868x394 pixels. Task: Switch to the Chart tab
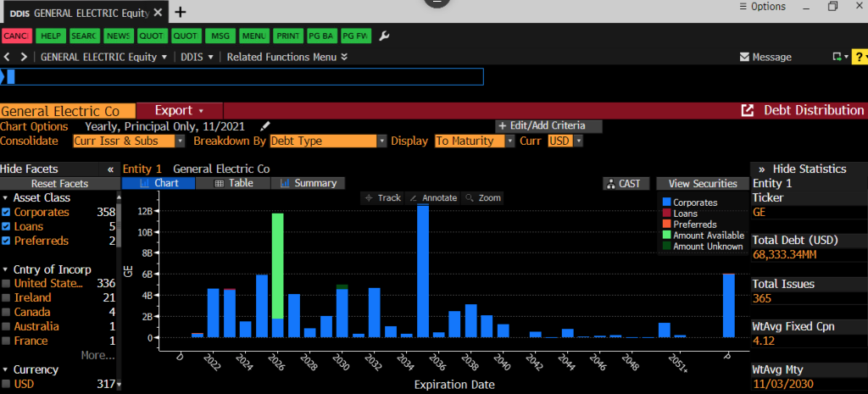[159, 183]
